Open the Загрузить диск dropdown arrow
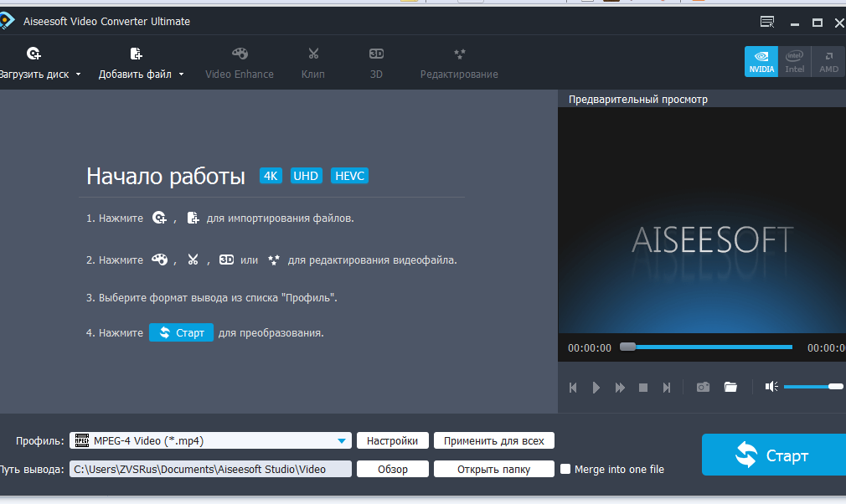The width and height of the screenshot is (846, 504). coord(78,75)
